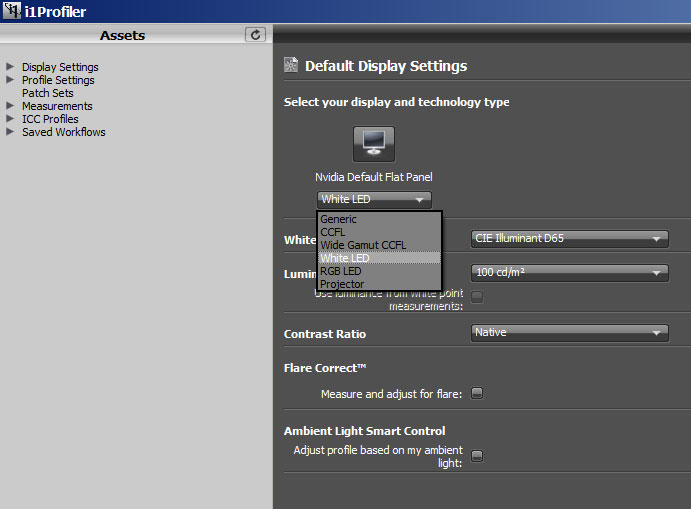Image resolution: width=691 pixels, height=509 pixels.
Task: Expand the Measurements tree arrow
Action: click(10, 106)
